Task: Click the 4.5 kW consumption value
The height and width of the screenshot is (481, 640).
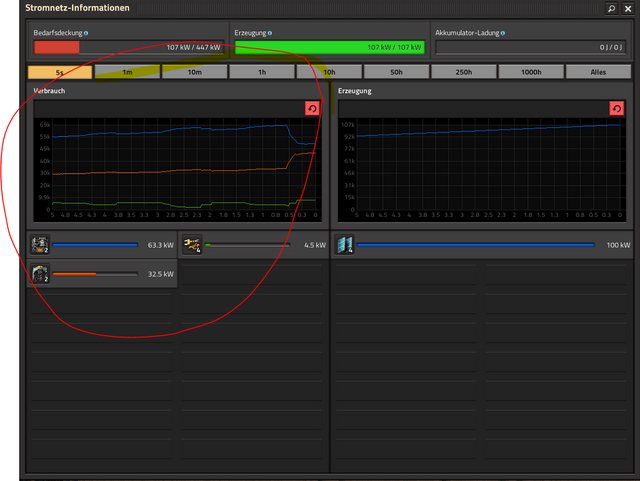Action: click(x=315, y=245)
